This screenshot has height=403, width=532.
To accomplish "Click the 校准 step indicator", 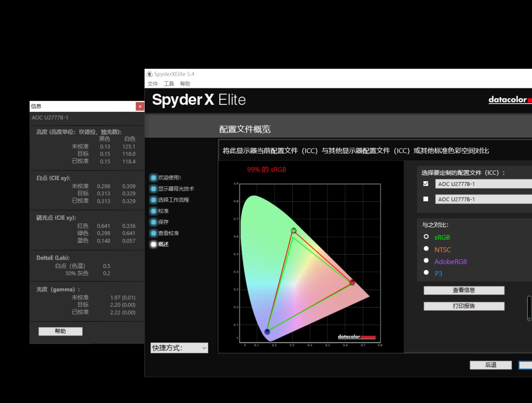I will point(153,211).
